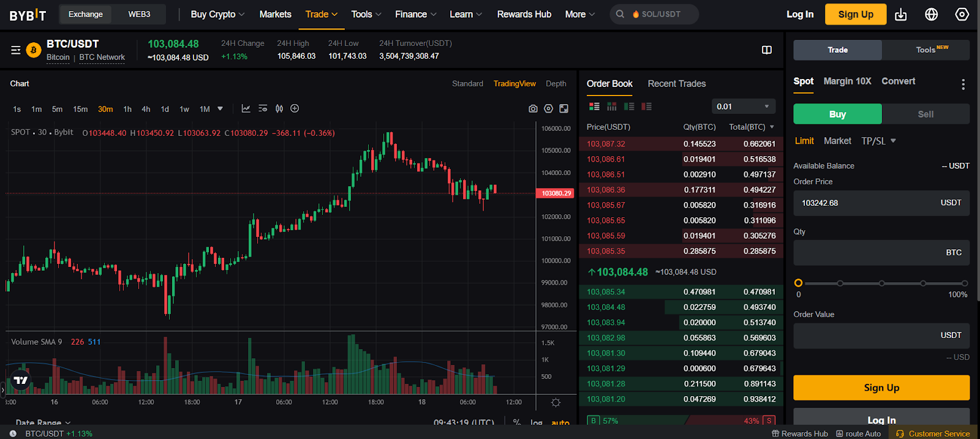
Task: Open Total(BTC) column dropdown arrow
Action: coord(772,127)
